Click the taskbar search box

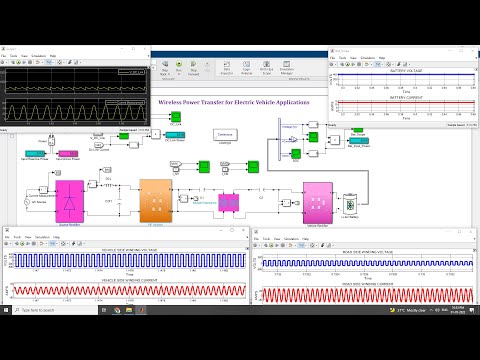[55, 310]
